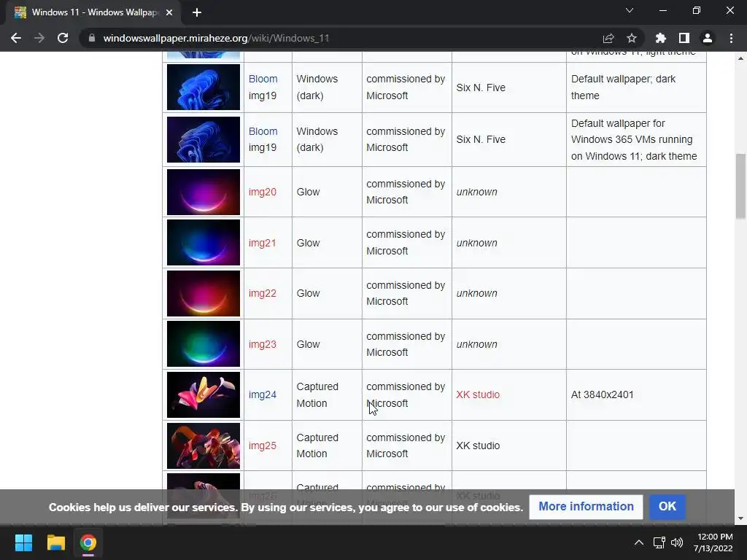Open the Windows Start menu
This screenshot has height=560, width=747.
[x=23, y=542]
